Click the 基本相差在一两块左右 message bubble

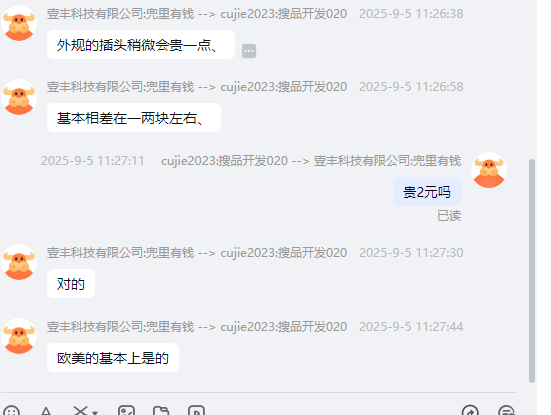coord(134,118)
